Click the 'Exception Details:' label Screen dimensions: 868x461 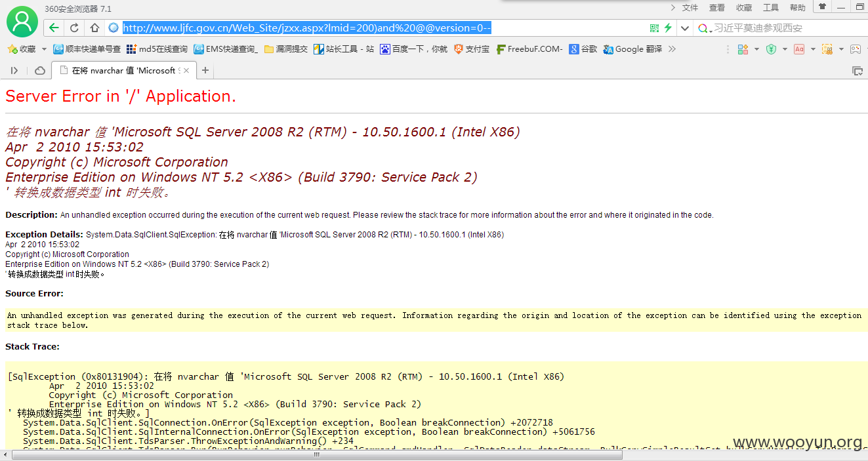44,234
